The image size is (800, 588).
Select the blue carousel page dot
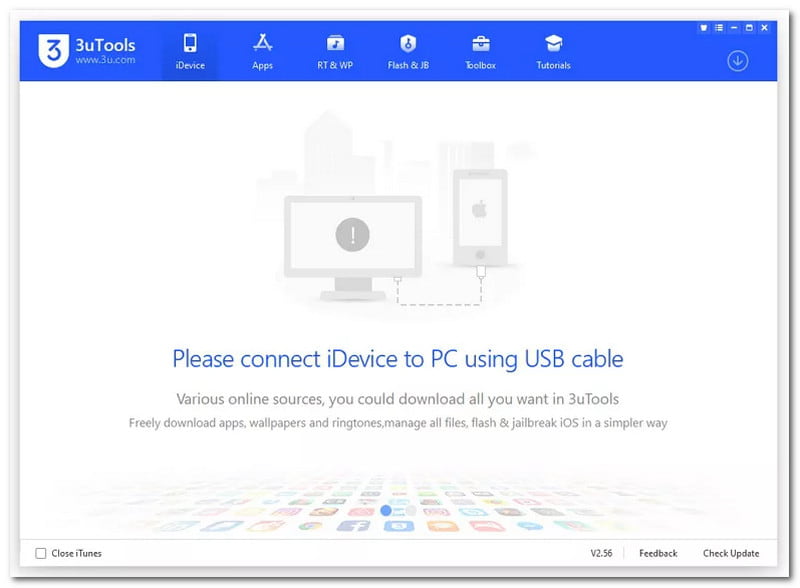[x=386, y=510]
